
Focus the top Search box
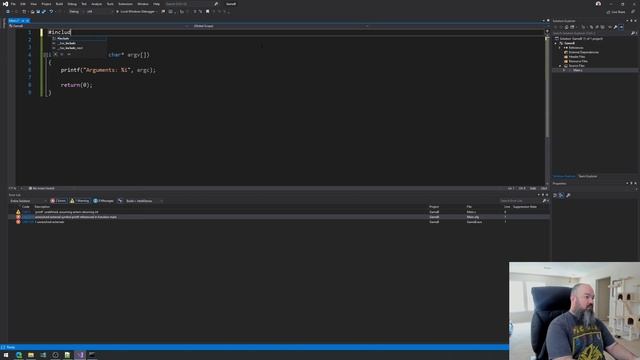(188, 4)
